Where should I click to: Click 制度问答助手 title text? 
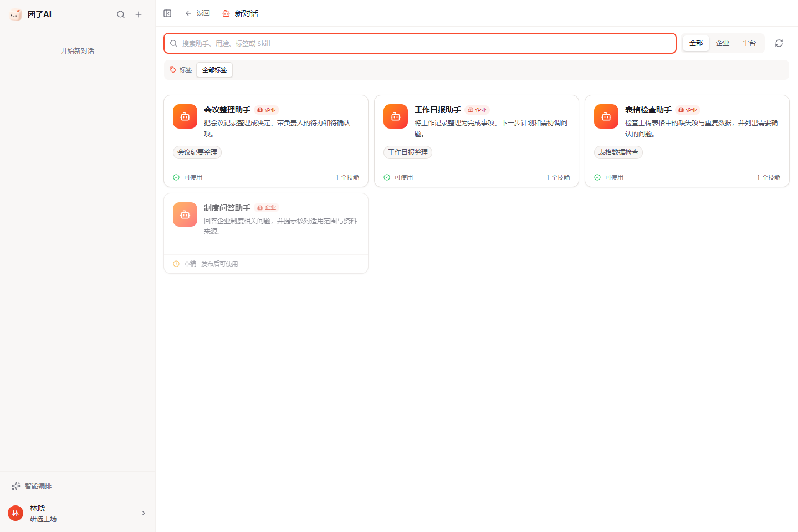point(227,208)
